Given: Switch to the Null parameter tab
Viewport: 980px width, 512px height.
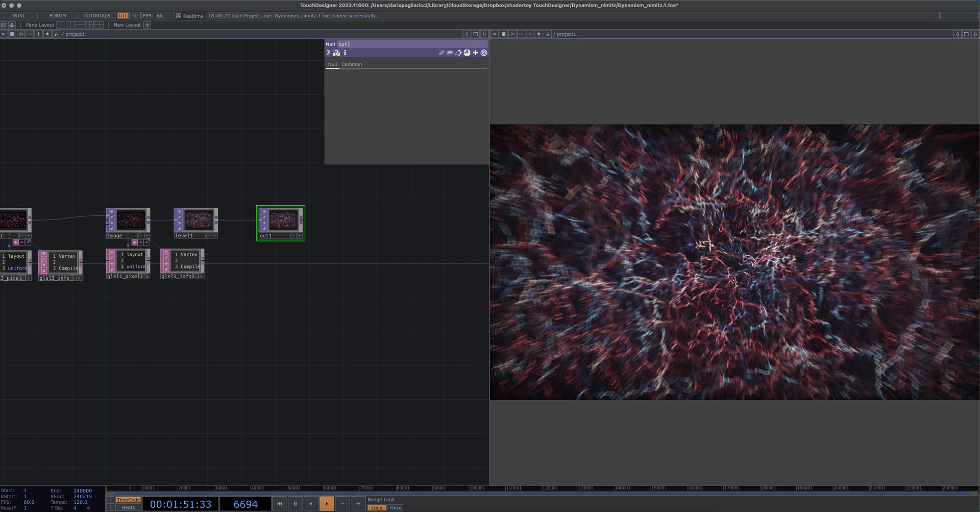Looking at the screenshot, I should pos(332,64).
